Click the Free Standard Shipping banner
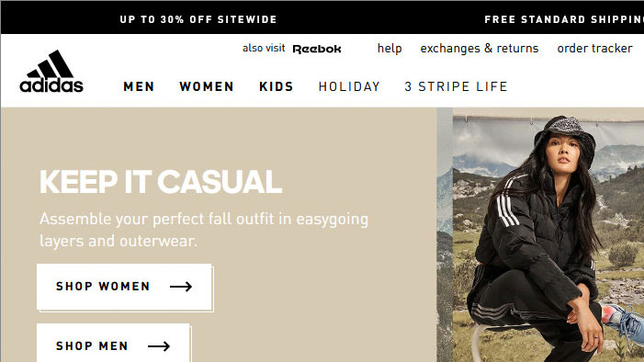The width and height of the screenshot is (644, 362). click(x=564, y=19)
